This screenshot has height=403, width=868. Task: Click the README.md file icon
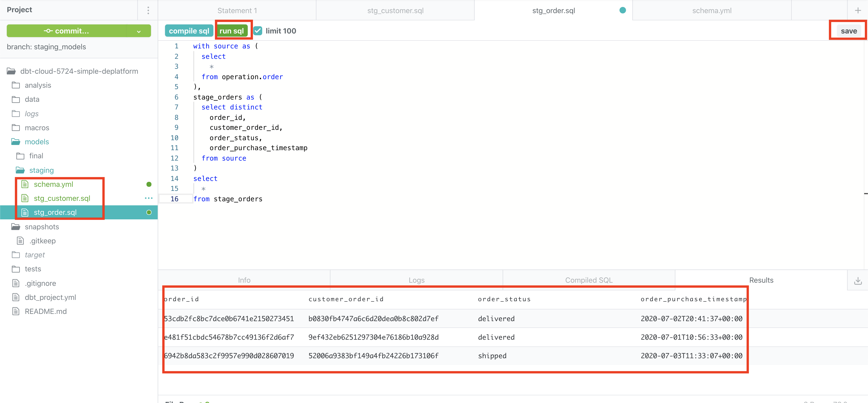[16, 311]
